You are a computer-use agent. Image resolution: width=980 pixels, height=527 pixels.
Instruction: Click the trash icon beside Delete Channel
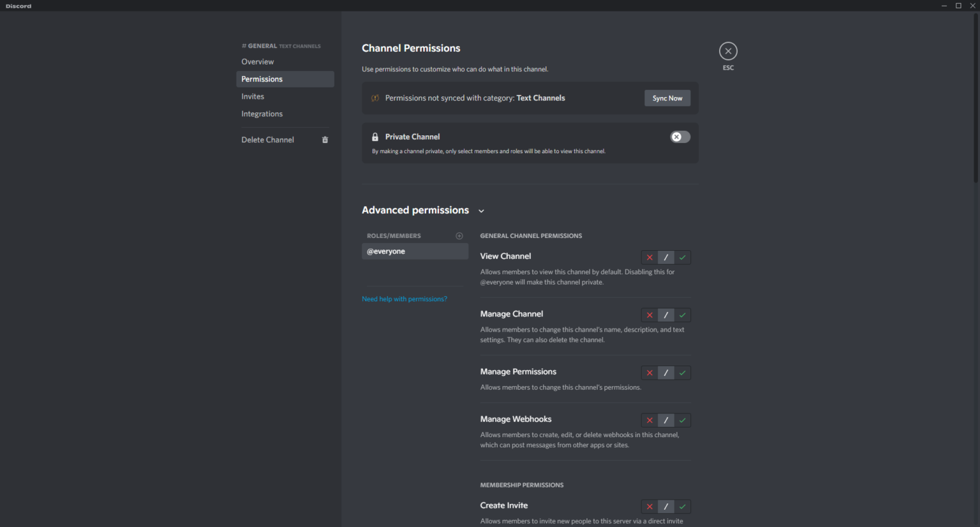pos(325,140)
